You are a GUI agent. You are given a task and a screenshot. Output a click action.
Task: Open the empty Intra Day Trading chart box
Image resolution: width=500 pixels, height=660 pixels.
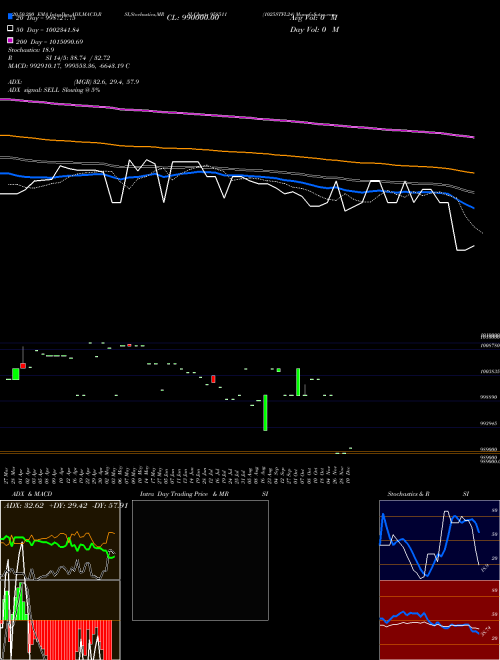tap(200, 560)
